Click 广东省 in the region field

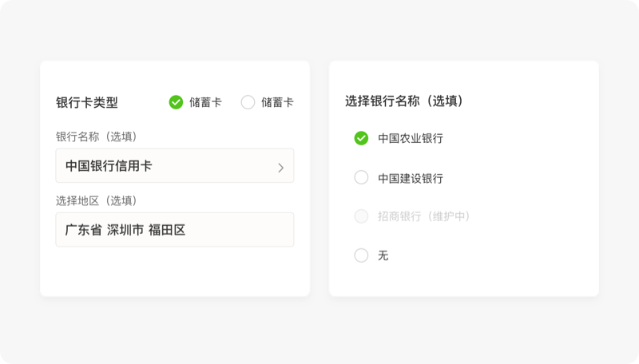(x=83, y=230)
